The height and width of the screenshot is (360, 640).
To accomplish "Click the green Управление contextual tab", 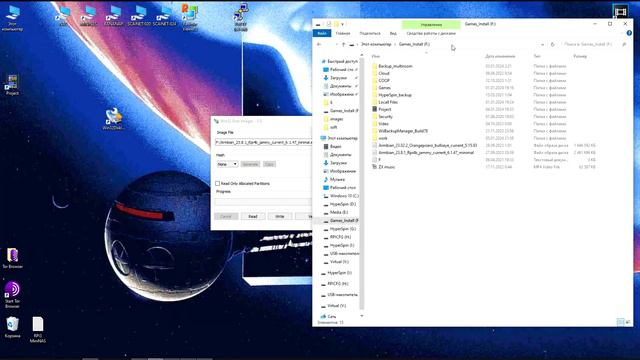I will (431, 24).
